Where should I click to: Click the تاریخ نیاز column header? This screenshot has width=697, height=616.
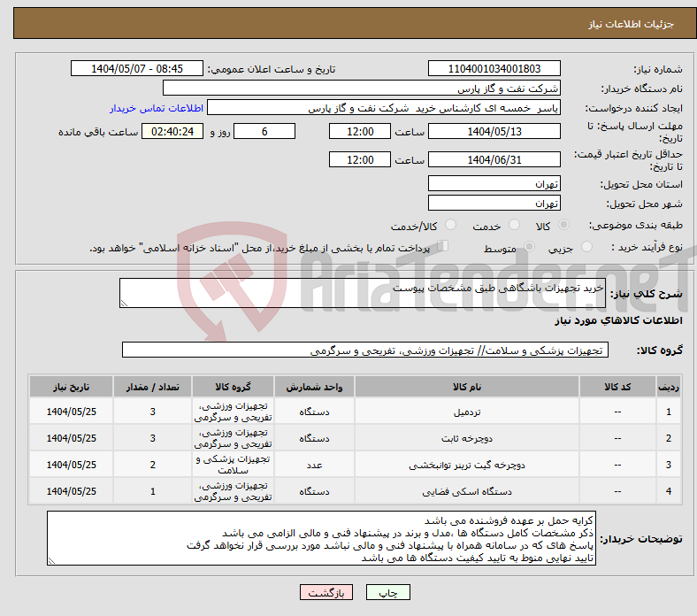71,387
